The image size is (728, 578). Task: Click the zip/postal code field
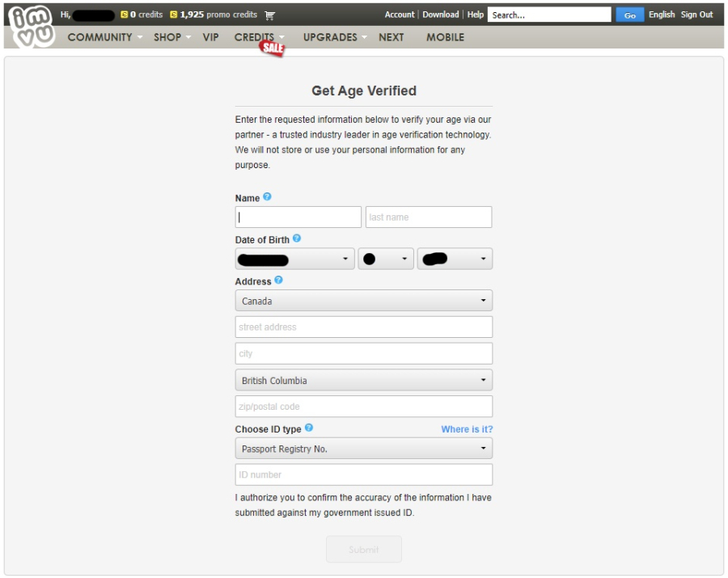point(364,407)
